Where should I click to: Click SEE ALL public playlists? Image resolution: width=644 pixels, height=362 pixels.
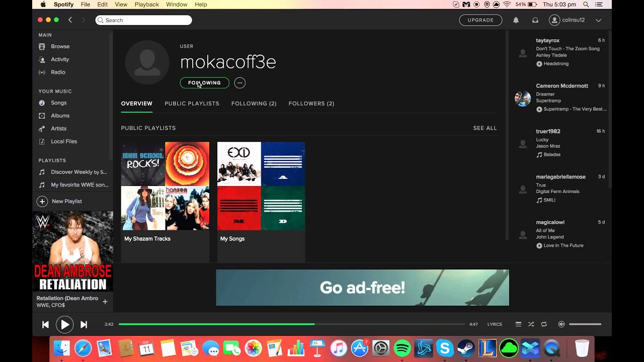(485, 128)
